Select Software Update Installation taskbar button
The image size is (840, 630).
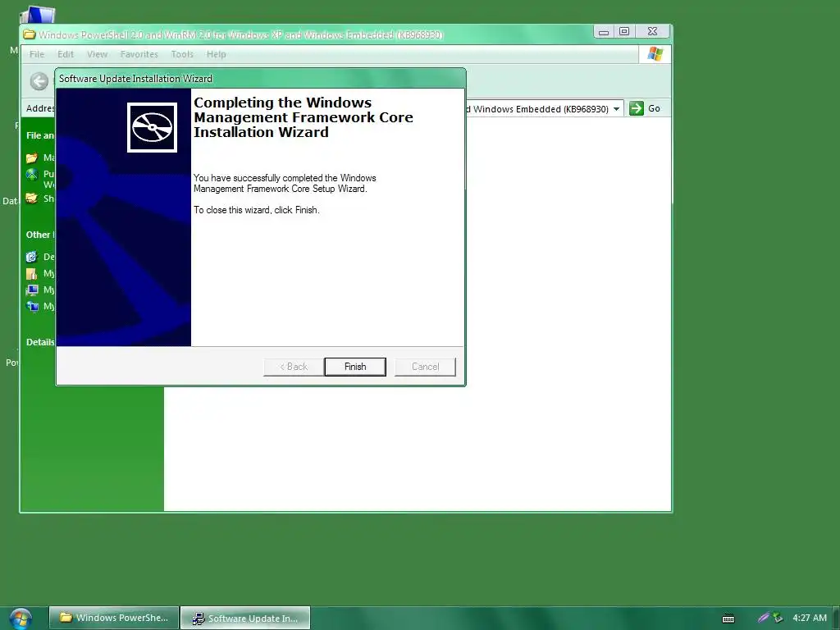245,619
